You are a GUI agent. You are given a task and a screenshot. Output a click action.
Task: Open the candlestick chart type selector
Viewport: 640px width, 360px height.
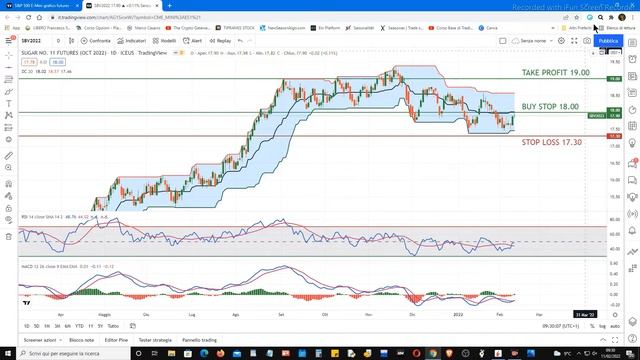click(x=71, y=41)
